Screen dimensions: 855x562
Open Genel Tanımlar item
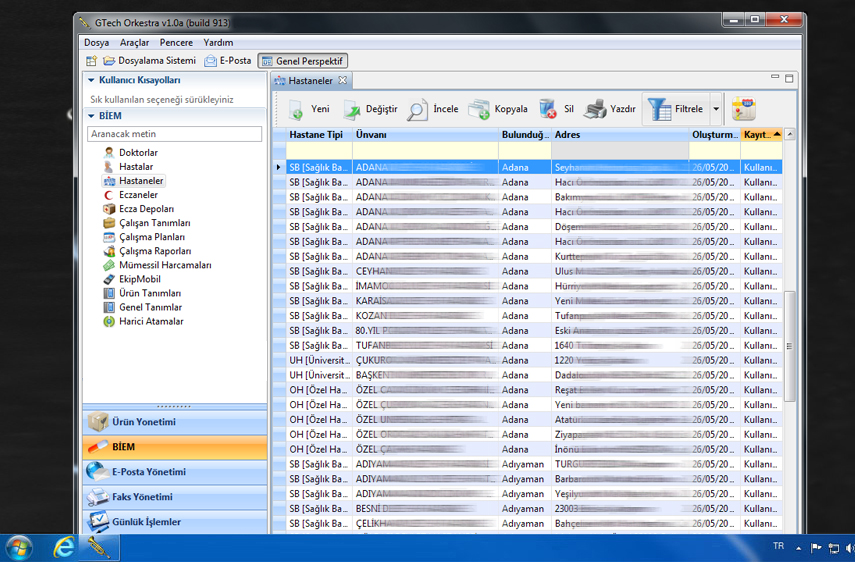(150, 307)
